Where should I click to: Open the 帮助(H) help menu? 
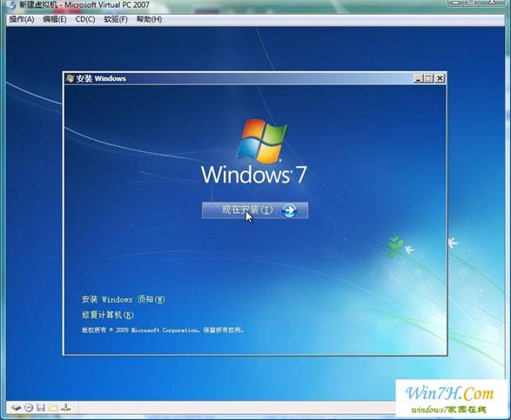[x=149, y=19]
